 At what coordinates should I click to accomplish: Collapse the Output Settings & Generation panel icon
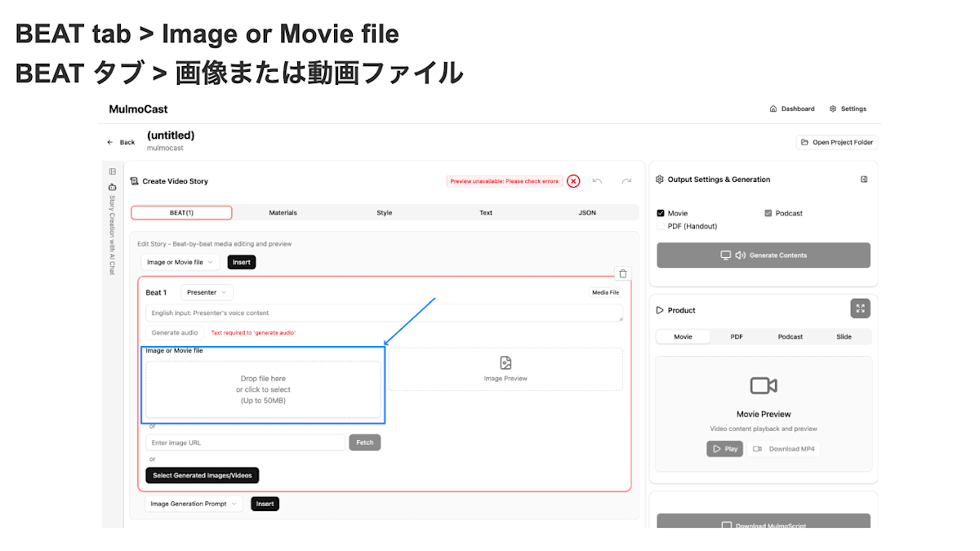pyautogui.click(x=864, y=179)
